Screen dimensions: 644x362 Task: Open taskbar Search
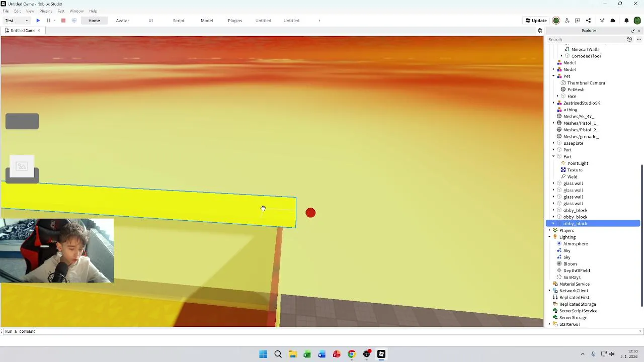pyautogui.click(x=278, y=354)
